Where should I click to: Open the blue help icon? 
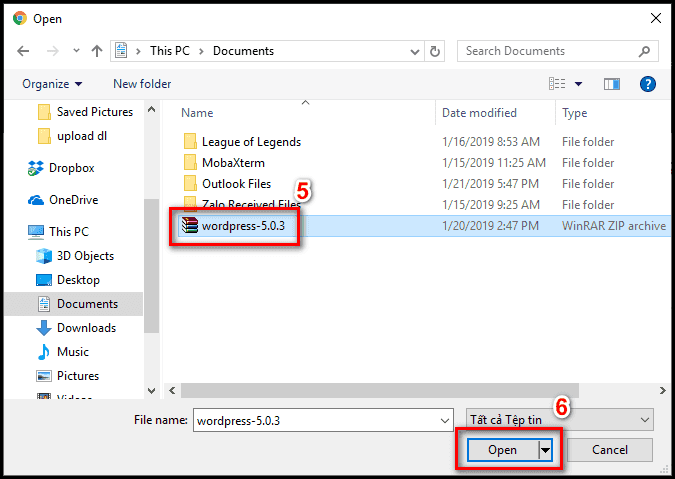coord(648,84)
